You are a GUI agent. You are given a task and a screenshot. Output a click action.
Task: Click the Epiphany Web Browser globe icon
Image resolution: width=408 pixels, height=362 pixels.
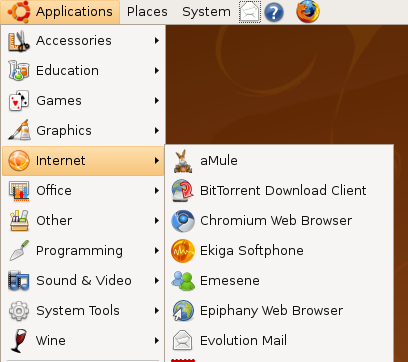pos(183,311)
